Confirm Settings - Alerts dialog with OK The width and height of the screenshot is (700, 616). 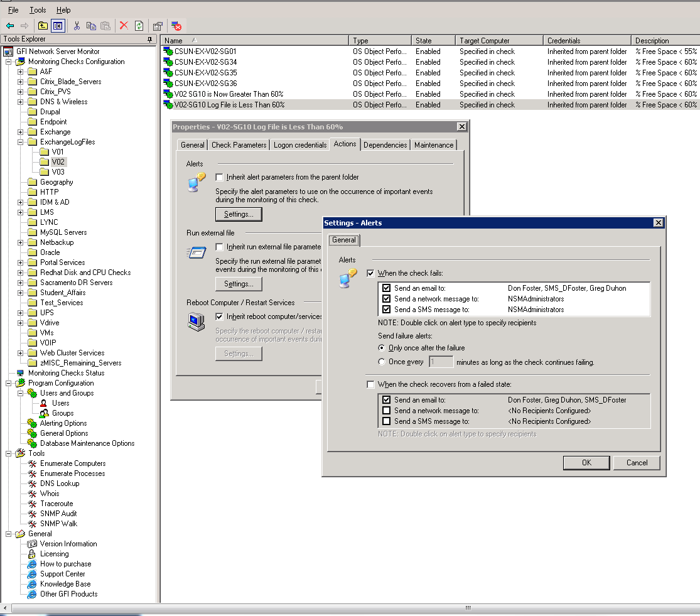pyautogui.click(x=586, y=463)
